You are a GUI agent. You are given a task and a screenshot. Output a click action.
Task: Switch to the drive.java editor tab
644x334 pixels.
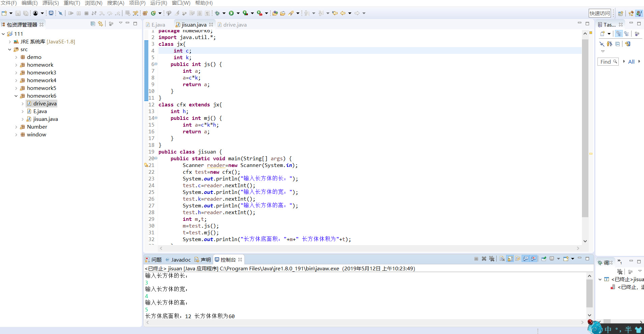tap(232, 25)
